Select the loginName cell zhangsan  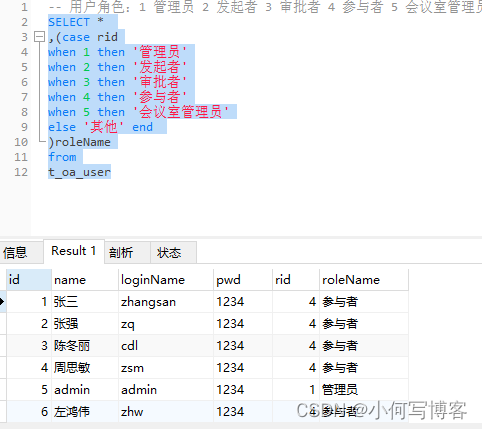tap(166, 302)
